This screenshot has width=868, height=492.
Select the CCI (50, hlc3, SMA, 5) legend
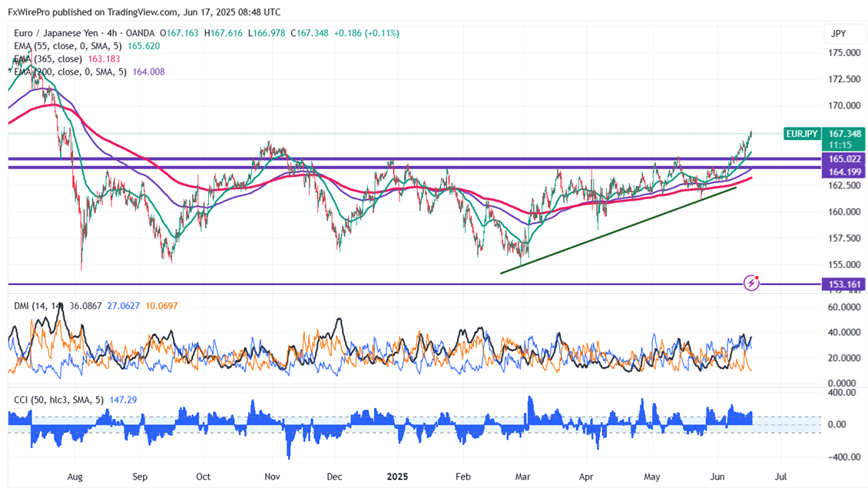(59, 400)
